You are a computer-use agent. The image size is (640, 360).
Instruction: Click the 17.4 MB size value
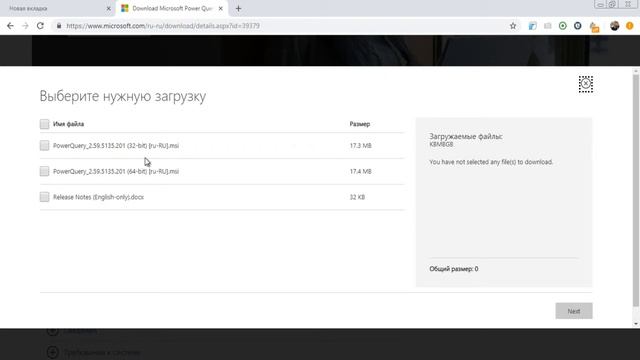(360, 171)
